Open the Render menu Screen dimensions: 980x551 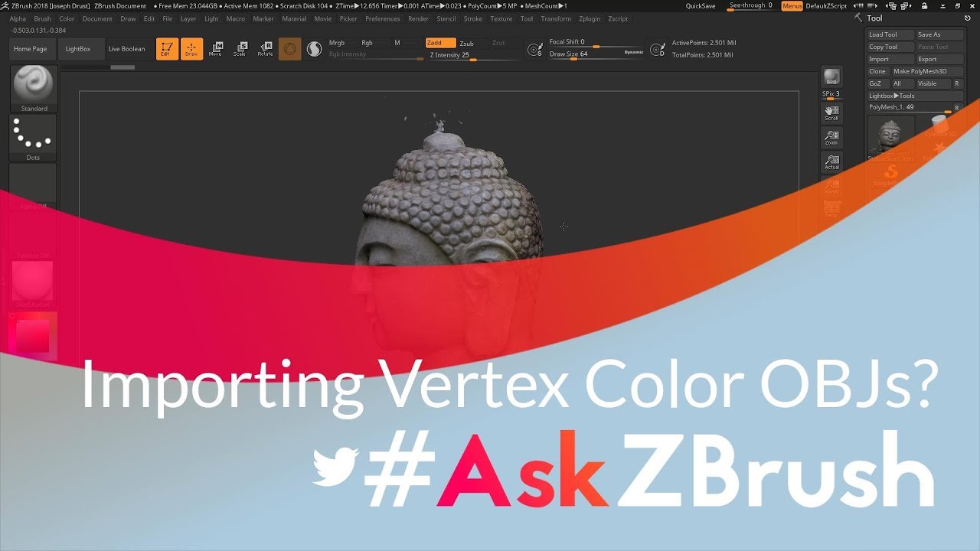coord(419,18)
